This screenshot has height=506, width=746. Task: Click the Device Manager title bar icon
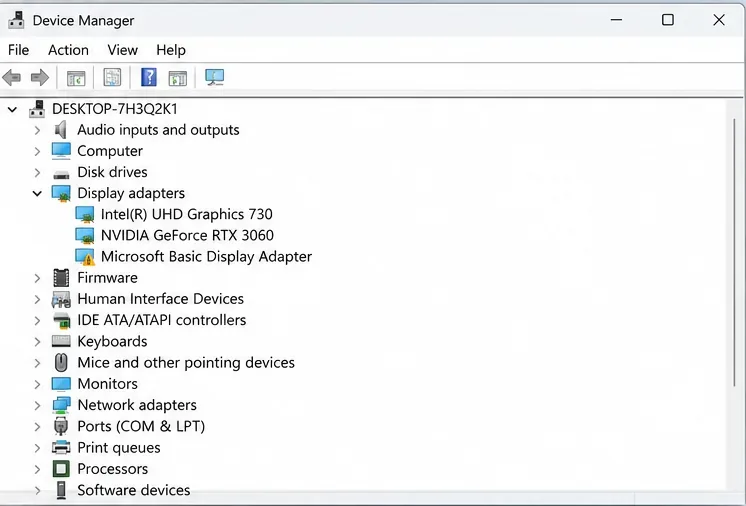[16, 20]
